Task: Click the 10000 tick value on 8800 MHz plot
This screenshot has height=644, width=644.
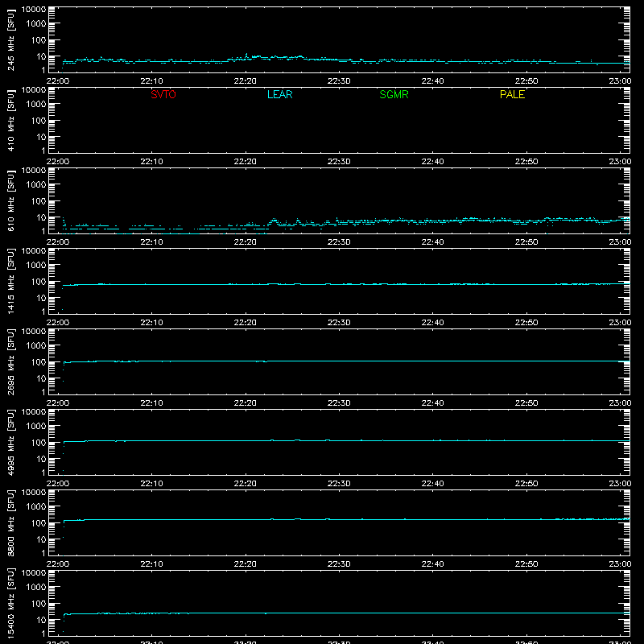Action: tap(34, 493)
